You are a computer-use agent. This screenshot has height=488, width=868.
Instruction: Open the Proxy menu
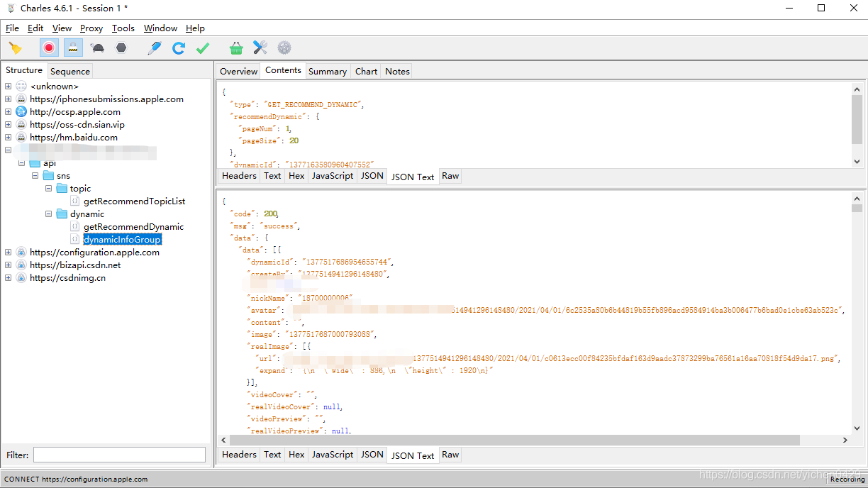91,28
